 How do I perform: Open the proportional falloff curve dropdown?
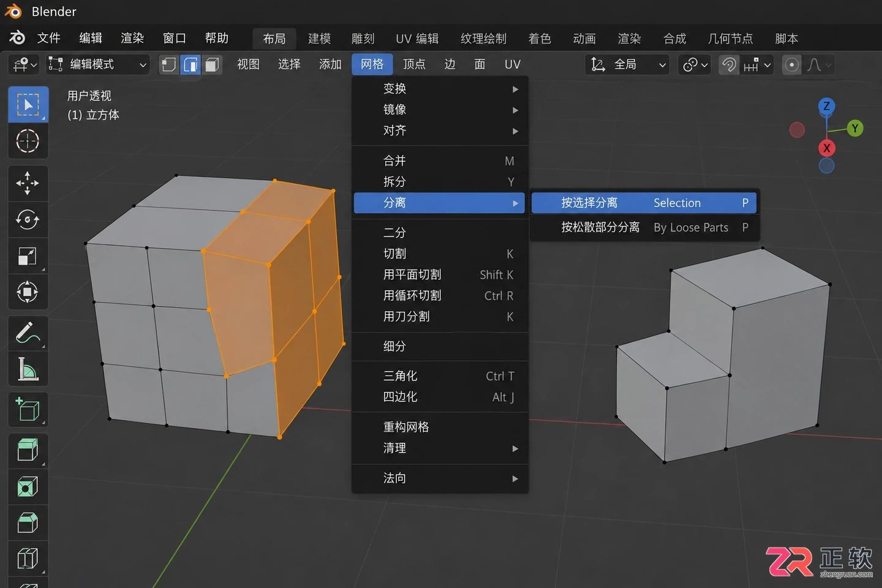(819, 64)
